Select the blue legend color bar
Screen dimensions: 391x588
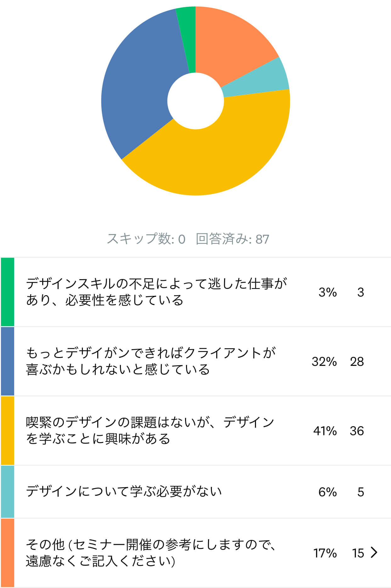point(8,361)
